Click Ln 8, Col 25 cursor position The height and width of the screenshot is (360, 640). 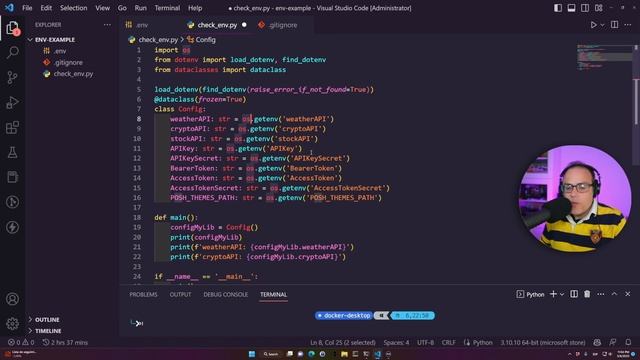[342, 342]
